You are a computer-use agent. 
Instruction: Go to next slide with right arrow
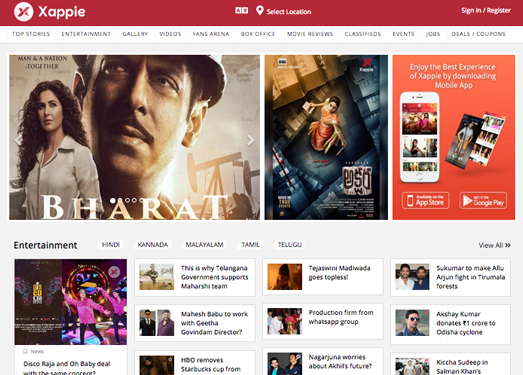[250, 140]
